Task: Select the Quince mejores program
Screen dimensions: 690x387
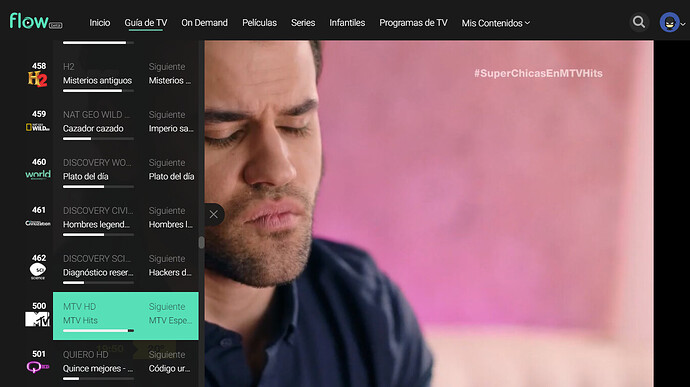Action: tap(98, 369)
